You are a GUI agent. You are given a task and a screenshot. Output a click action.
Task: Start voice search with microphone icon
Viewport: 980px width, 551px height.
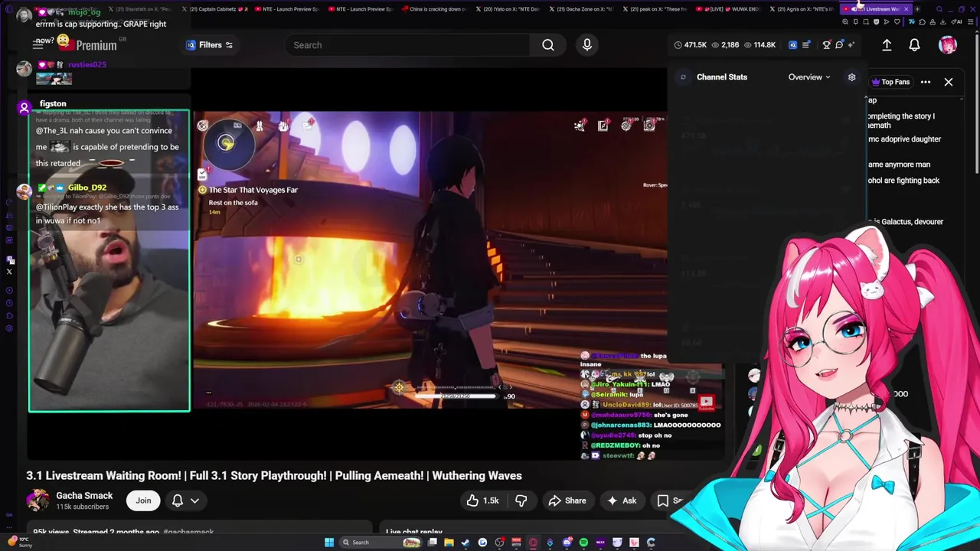[587, 45]
